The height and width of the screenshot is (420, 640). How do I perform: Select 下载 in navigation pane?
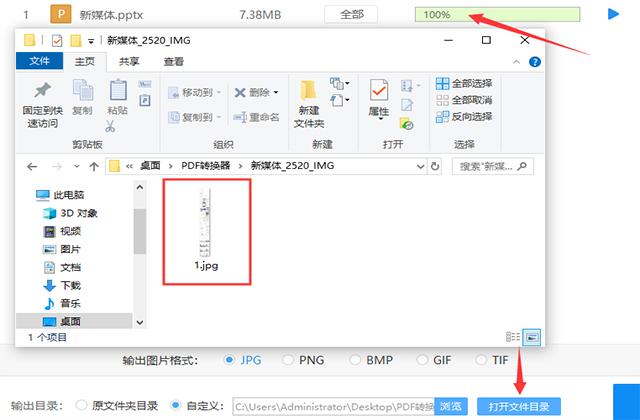62,285
